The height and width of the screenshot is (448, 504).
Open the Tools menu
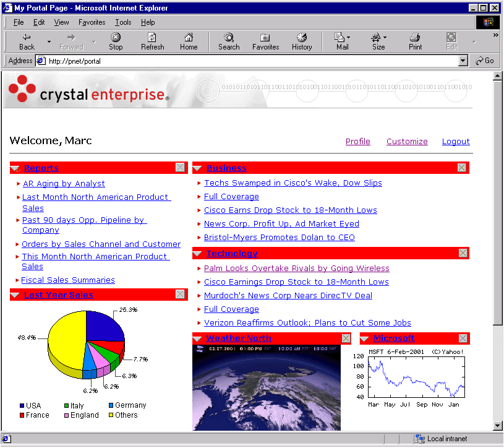[123, 22]
